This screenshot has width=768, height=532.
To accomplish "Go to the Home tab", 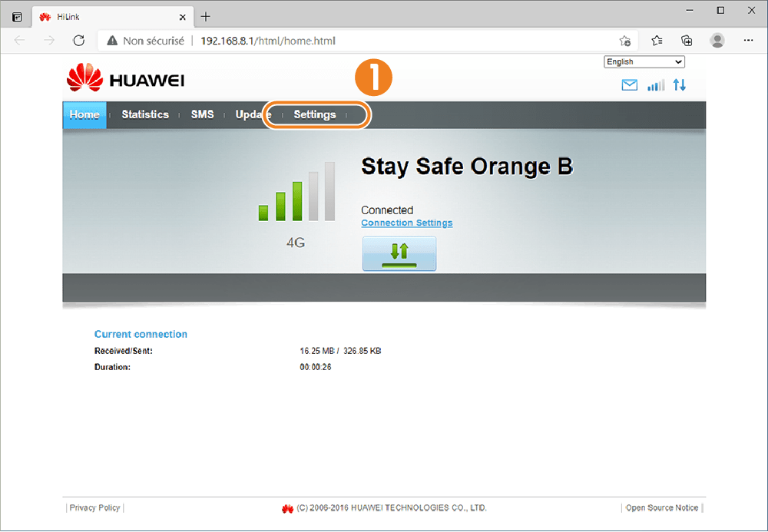I will (84, 114).
